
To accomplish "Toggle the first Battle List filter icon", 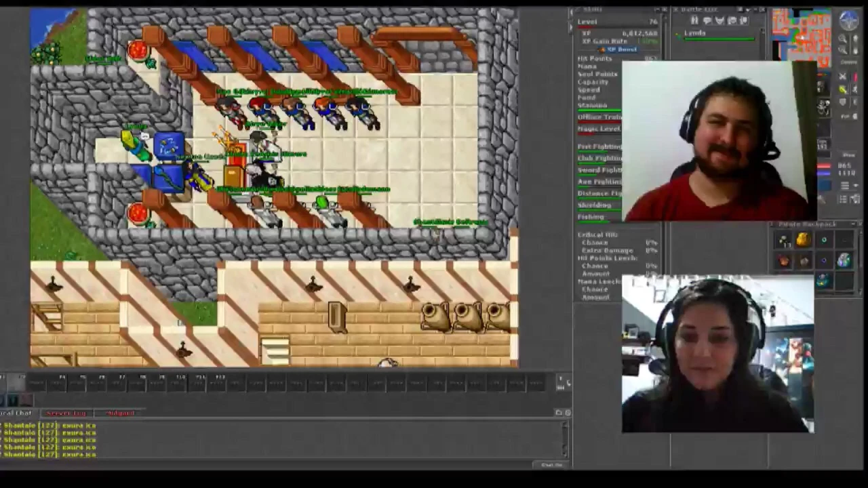I will (x=693, y=20).
